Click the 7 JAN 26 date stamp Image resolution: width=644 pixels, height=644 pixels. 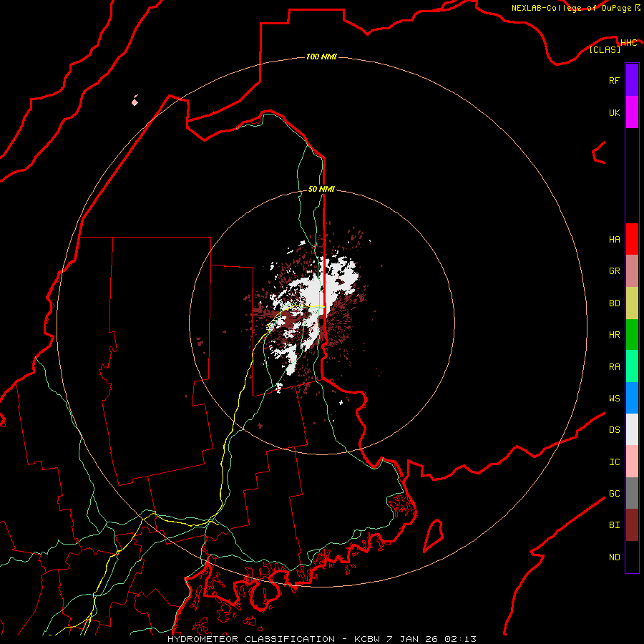[x=412, y=639]
